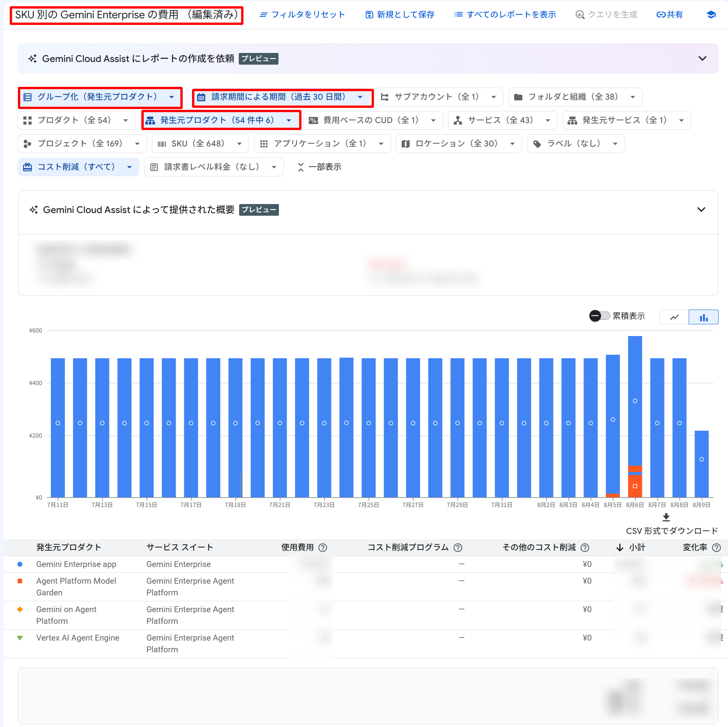Click the プレビュー badge in the 概要 panel
This screenshot has height=727, width=728.
coord(259,210)
